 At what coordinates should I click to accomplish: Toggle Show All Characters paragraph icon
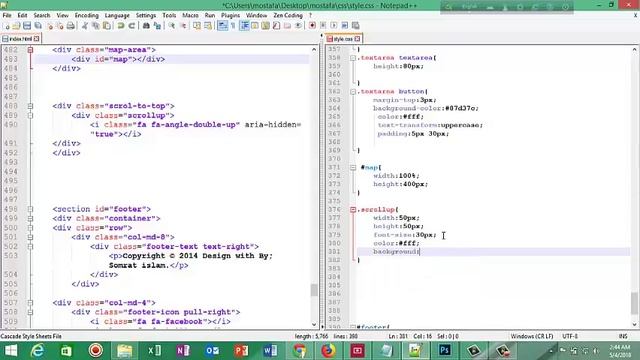pos(233,26)
